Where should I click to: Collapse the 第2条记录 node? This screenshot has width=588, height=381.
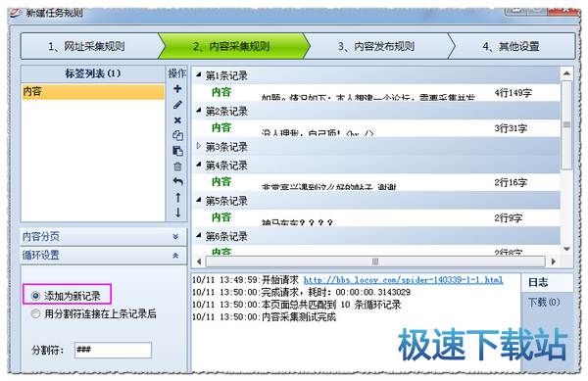point(198,110)
